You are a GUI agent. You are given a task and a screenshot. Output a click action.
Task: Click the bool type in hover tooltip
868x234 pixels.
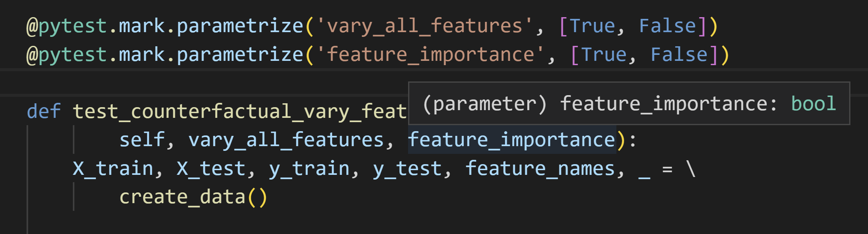[x=813, y=104]
